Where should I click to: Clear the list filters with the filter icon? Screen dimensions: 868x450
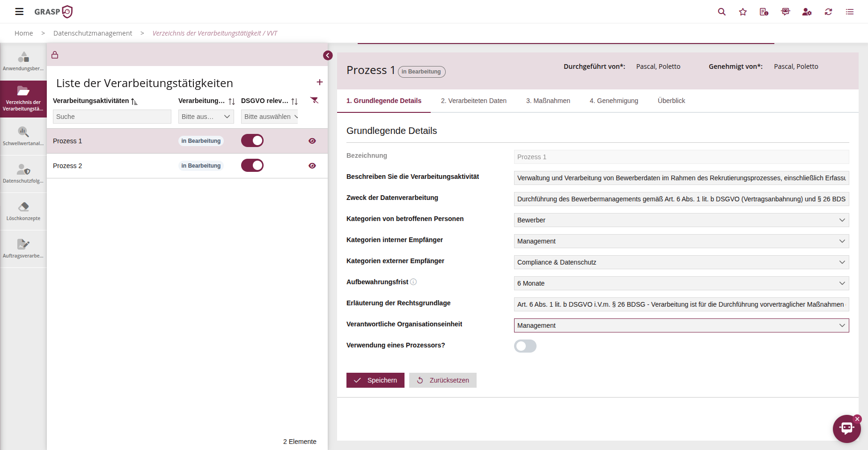[315, 101]
